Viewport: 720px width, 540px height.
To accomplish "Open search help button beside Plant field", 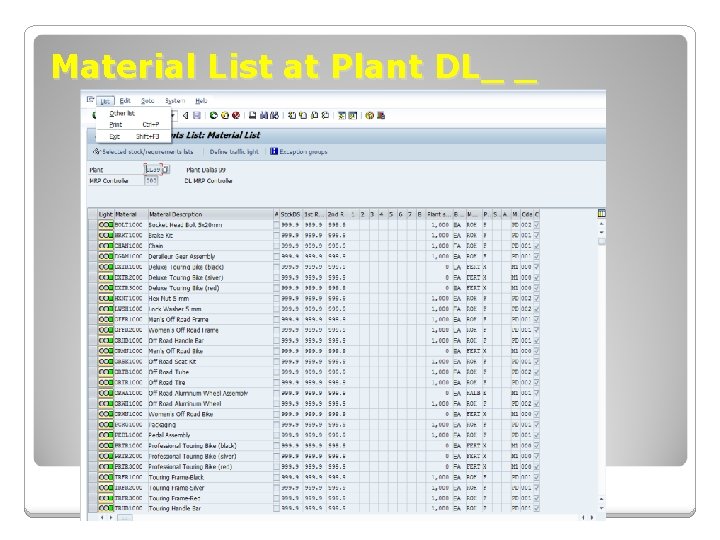I will (166, 169).
